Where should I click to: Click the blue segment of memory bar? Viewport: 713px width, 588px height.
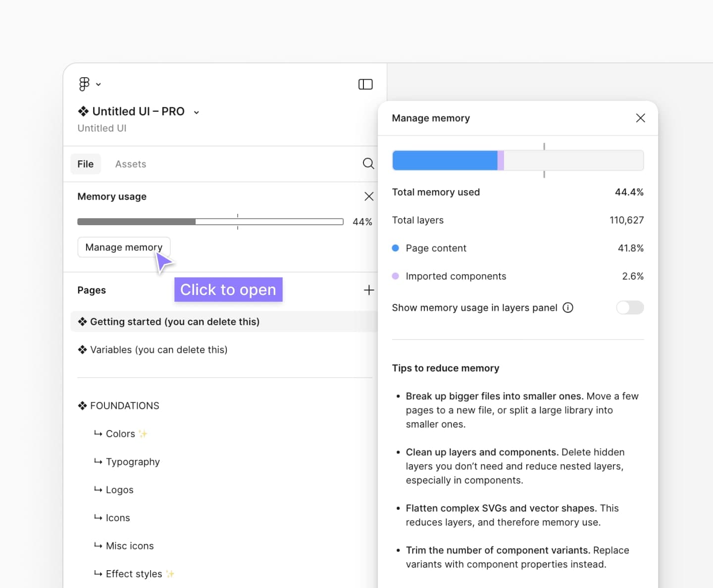point(445,161)
